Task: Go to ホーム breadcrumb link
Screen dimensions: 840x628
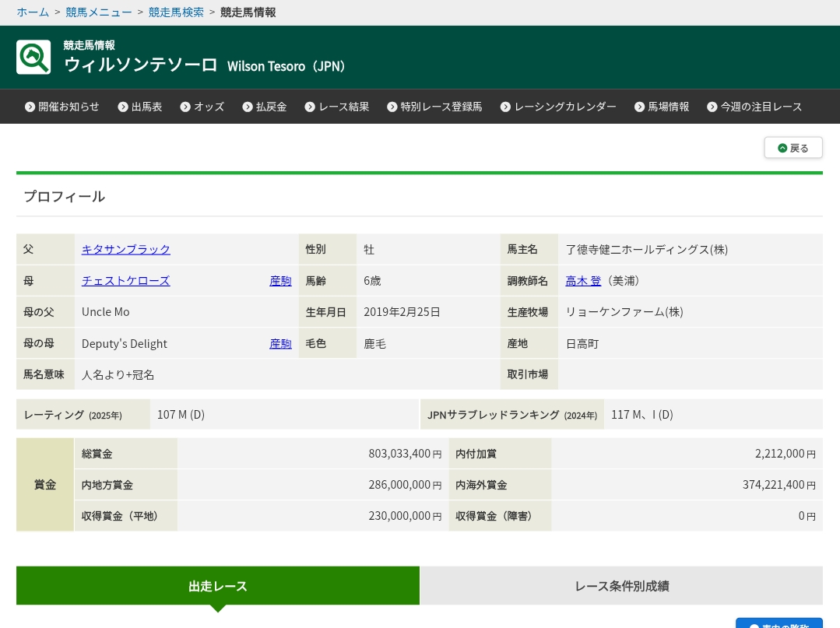Action: 33,12
